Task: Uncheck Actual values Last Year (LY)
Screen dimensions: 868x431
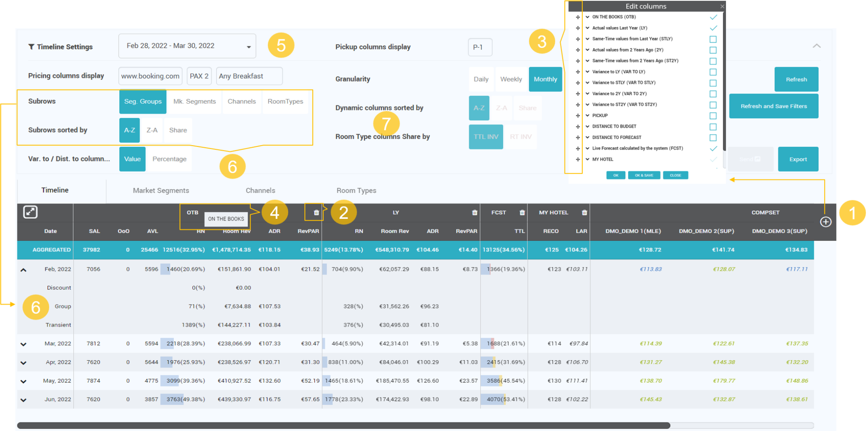Action: 713,28
